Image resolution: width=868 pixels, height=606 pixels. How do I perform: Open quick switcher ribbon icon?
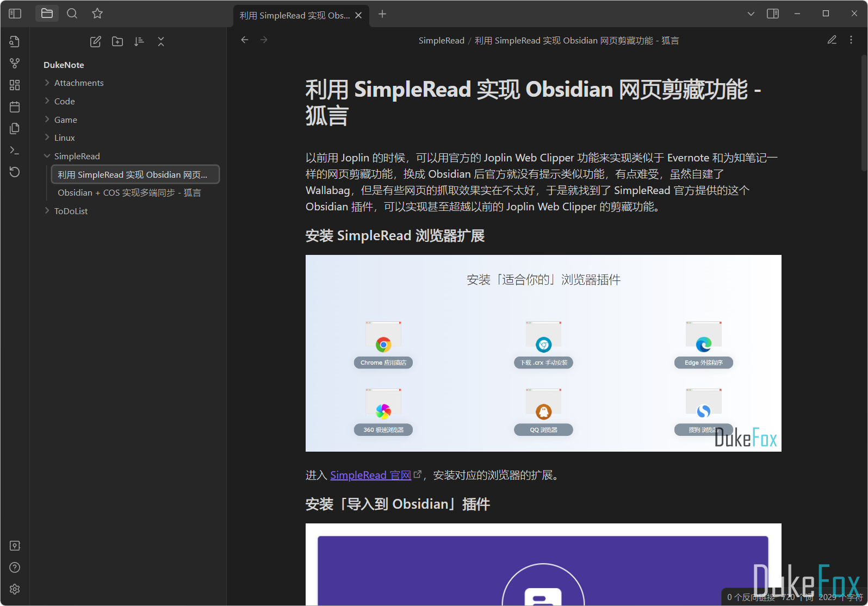point(15,41)
